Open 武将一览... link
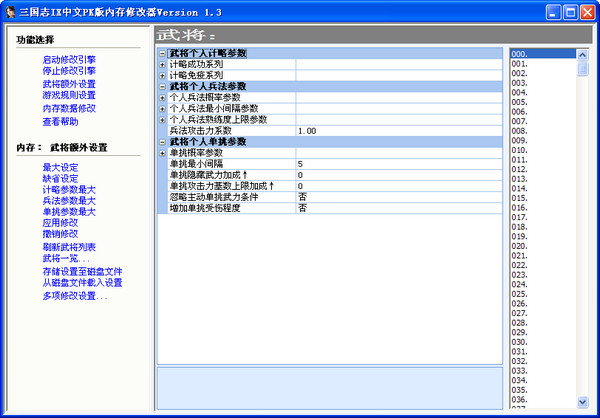 (66, 258)
